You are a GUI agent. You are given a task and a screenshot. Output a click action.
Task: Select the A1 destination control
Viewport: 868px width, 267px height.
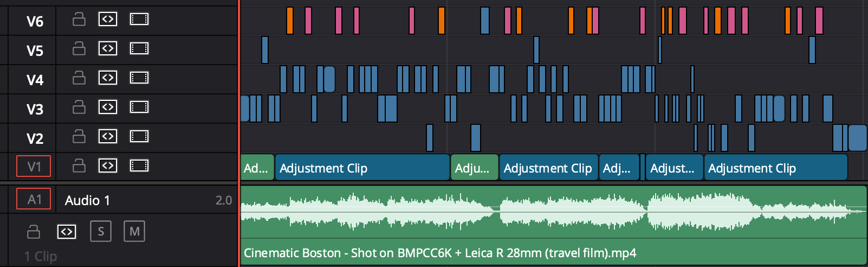tap(34, 199)
